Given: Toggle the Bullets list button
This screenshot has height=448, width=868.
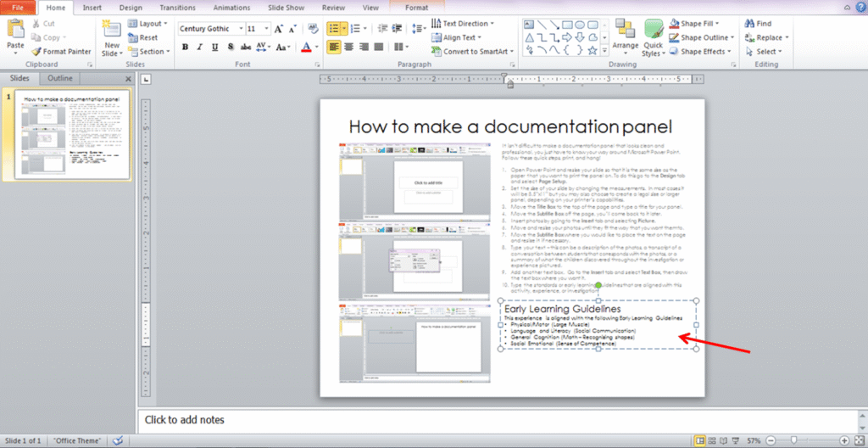Looking at the screenshot, I should (x=333, y=29).
